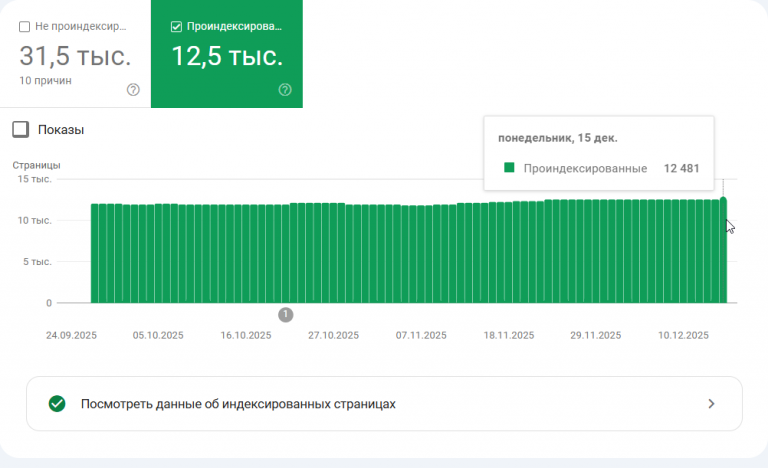Click the понедельник, 15 дек. tooltip heading

tap(558, 138)
